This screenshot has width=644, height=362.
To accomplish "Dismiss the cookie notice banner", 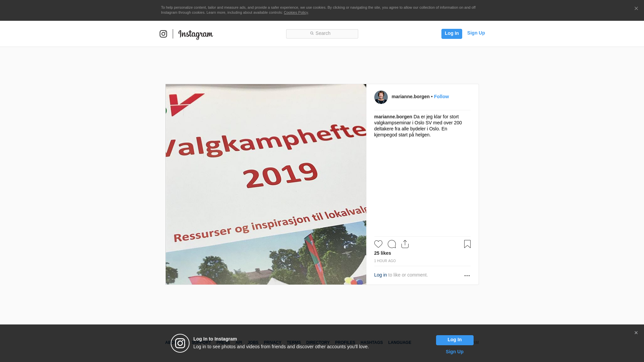I will 636,9.
